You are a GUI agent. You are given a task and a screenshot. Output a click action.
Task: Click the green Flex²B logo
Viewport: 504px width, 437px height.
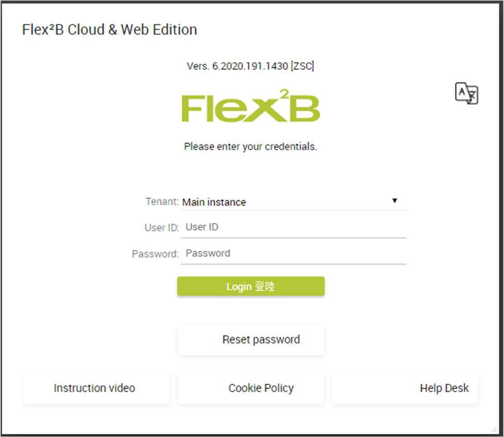click(x=251, y=106)
